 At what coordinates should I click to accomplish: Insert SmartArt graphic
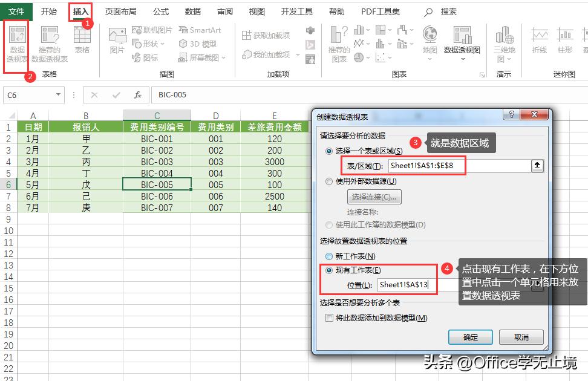coord(200,30)
